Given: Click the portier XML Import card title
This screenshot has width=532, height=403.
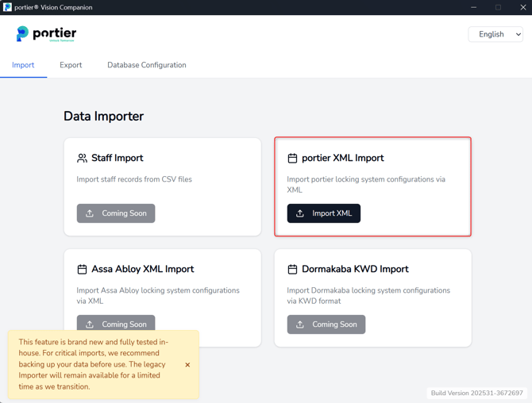Looking at the screenshot, I should 342,159.
